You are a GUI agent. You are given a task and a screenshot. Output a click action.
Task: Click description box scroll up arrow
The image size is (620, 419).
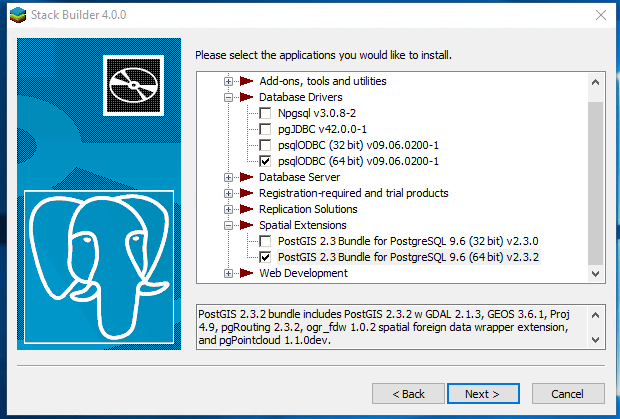595,315
